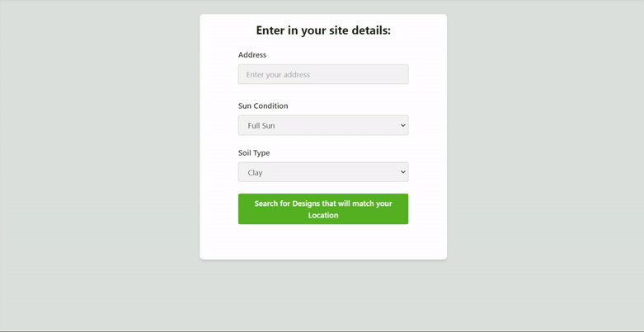Select the 'Clay' value in the dropdown
Screen dimensions: 644x332
pos(256,172)
